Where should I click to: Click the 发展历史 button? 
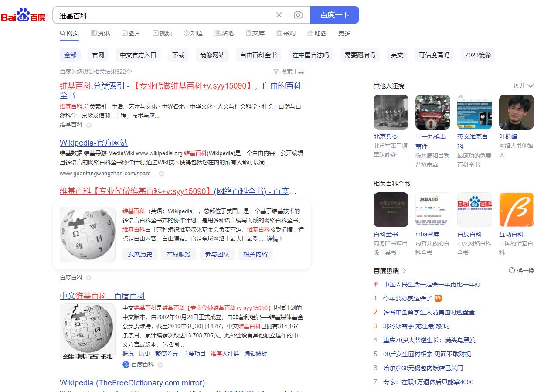[140, 254]
